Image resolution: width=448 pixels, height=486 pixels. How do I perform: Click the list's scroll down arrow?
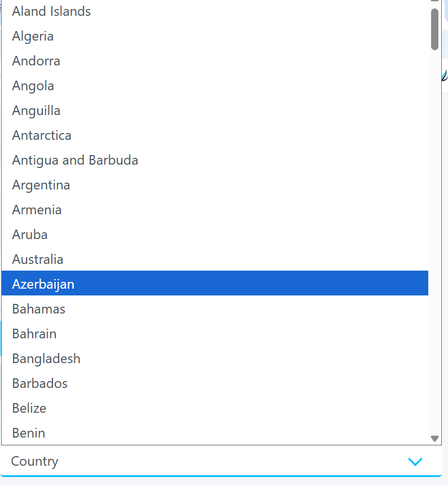(434, 438)
